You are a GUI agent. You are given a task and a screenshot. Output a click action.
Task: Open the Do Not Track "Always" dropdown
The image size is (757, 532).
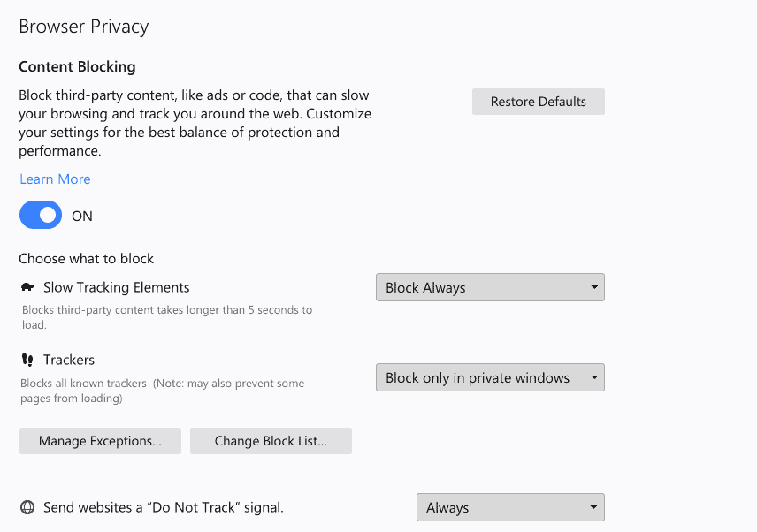[510, 507]
